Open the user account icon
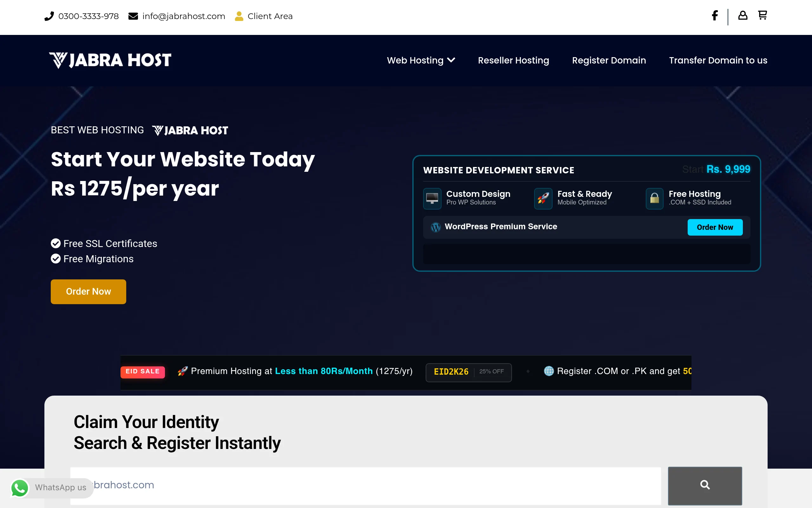The height and width of the screenshot is (508, 812). pos(743,15)
